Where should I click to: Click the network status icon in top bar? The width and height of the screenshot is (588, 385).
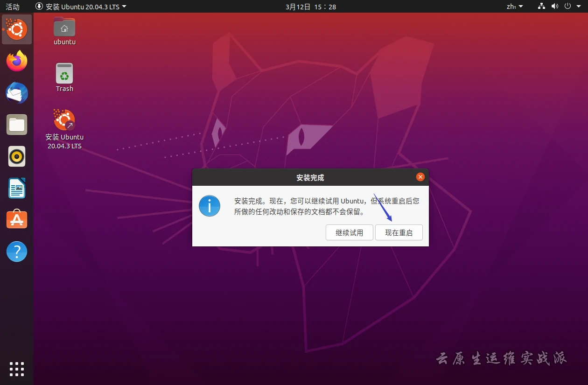[541, 7]
